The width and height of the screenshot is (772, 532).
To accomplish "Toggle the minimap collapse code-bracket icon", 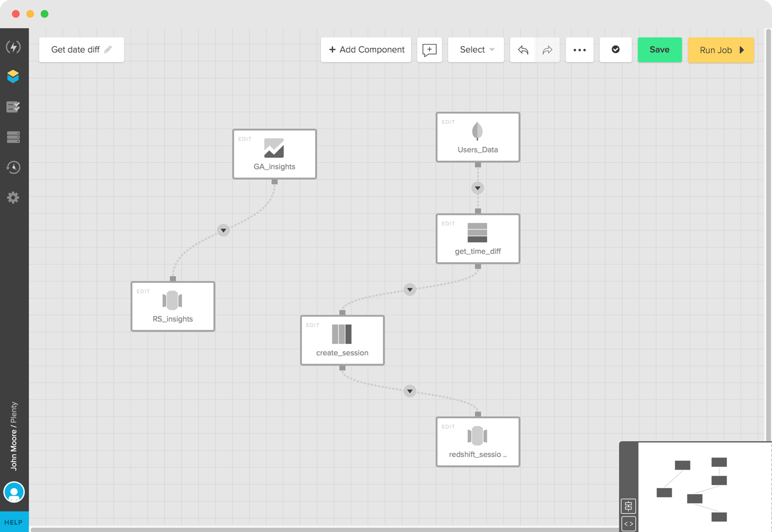I will [628, 524].
